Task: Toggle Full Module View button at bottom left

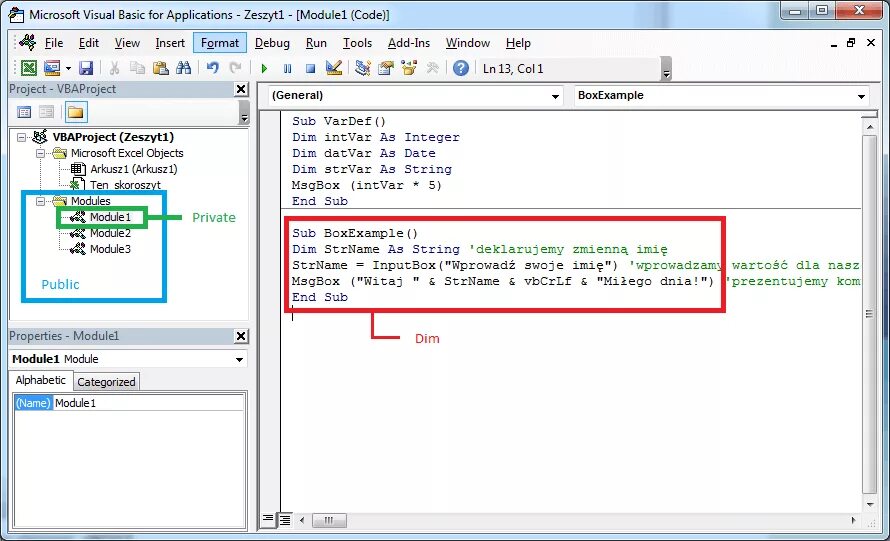Action: click(284, 519)
